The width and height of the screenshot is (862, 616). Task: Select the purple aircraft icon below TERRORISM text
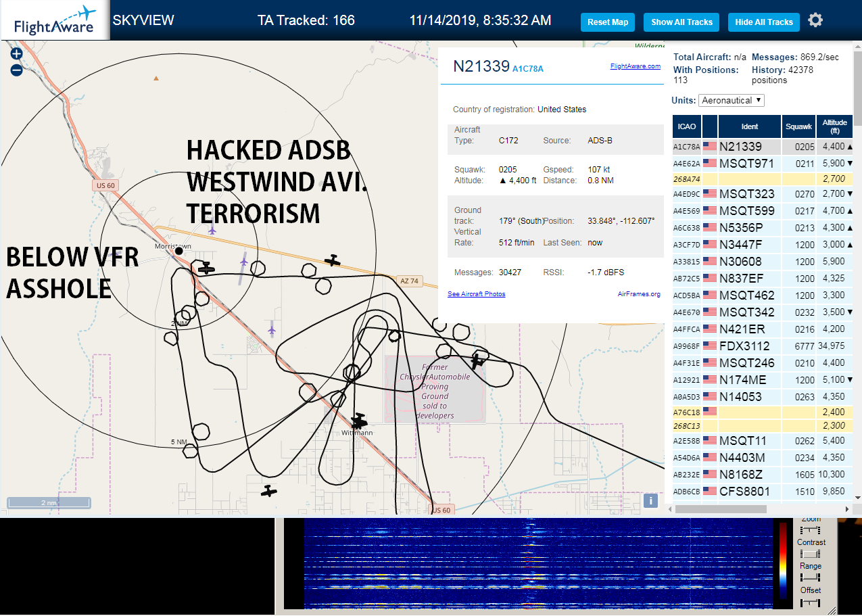tap(212, 230)
